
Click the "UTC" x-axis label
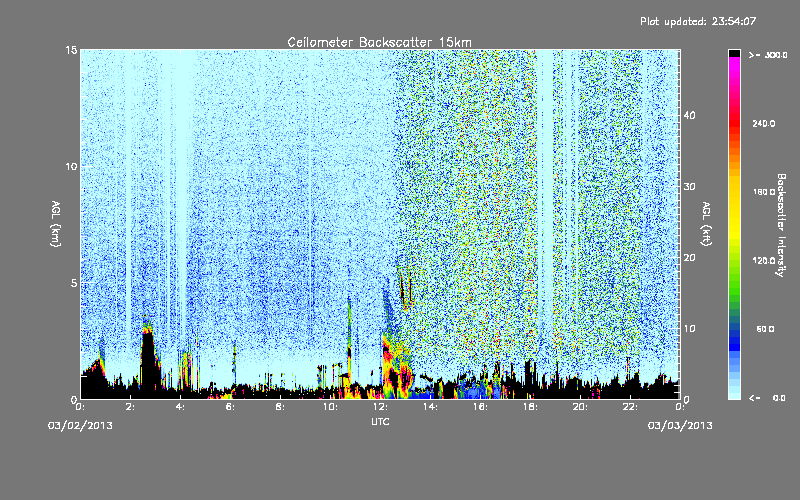click(x=380, y=421)
